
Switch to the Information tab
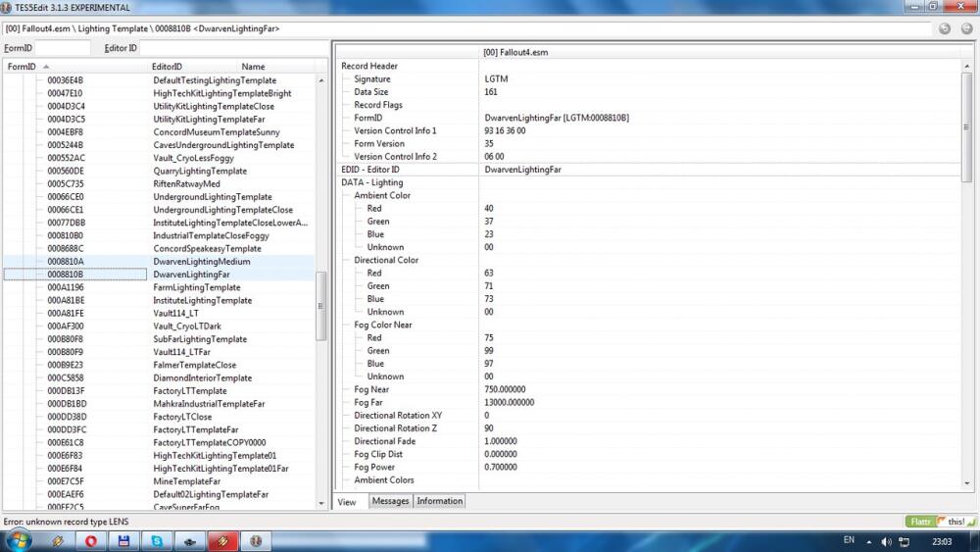(x=439, y=501)
